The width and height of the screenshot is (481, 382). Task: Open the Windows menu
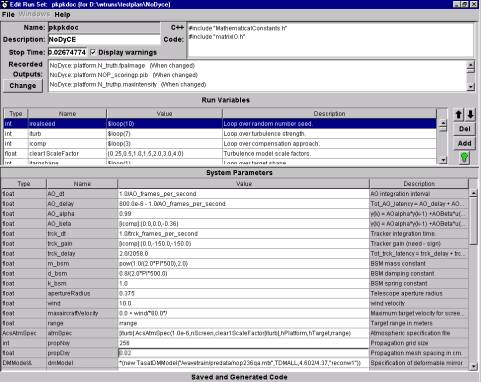[x=34, y=14]
